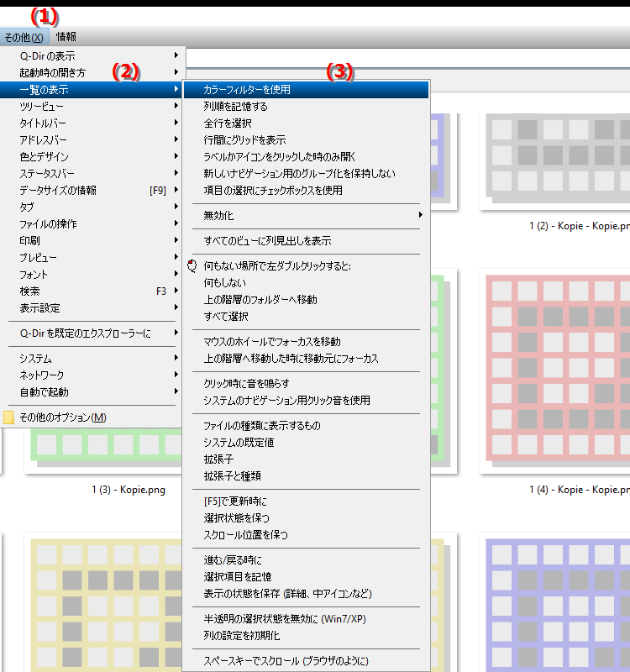Click the 1 (4) - Kopie - Kopie file name
Image resolution: width=630 pixels, height=672 pixels.
tap(580, 490)
